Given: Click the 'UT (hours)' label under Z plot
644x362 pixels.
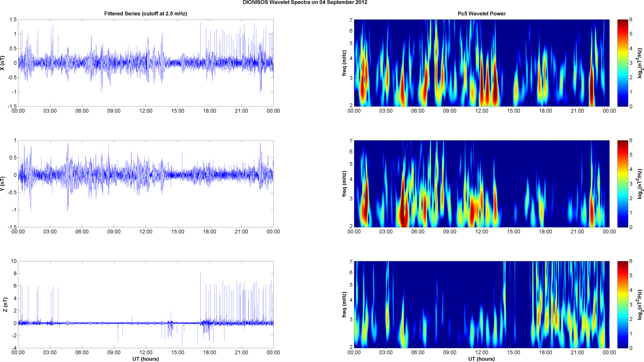Looking at the screenshot, I should pyautogui.click(x=146, y=359).
